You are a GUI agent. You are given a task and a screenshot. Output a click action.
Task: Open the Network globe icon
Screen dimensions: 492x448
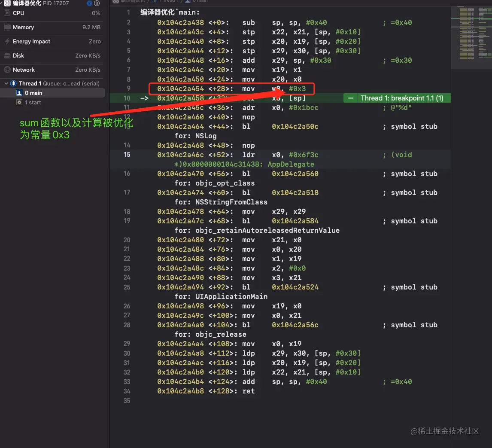tap(7, 70)
